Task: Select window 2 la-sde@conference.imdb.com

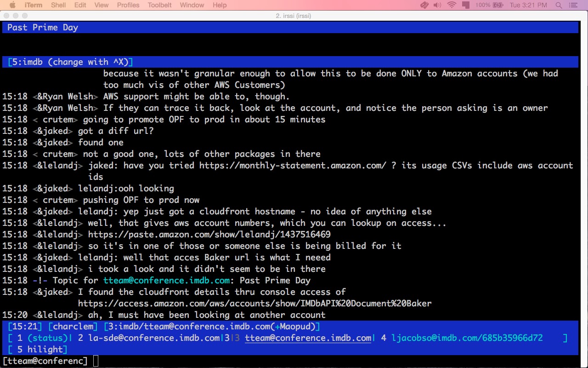Action: point(149,338)
